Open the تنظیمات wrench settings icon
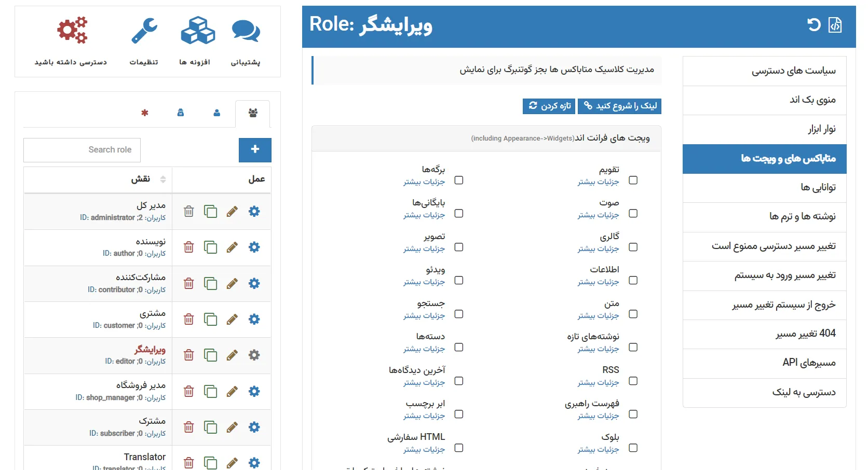 (144, 30)
